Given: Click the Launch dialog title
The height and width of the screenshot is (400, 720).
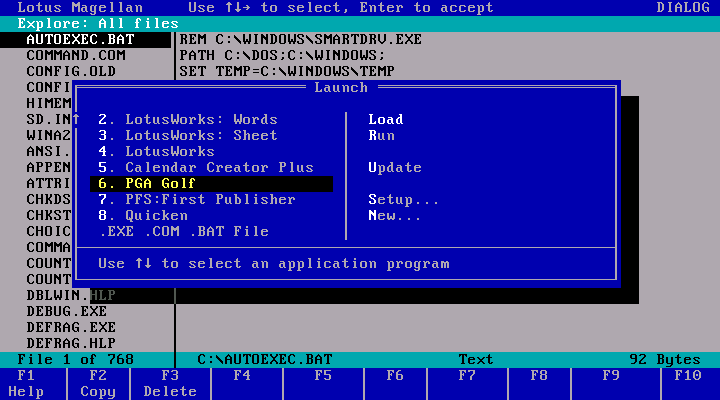Looking at the screenshot, I should pyautogui.click(x=341, y=88).
